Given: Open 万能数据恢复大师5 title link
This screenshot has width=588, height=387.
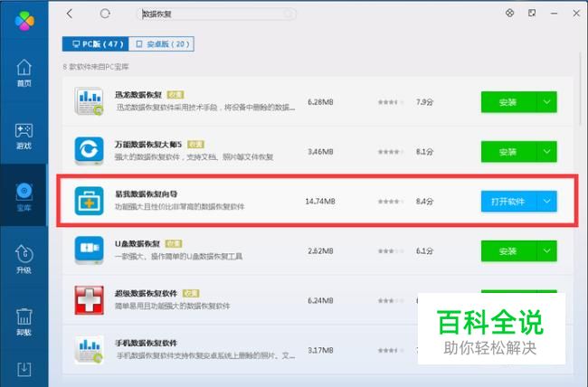Looking at the screenshot, I should (x=148, y=144).
